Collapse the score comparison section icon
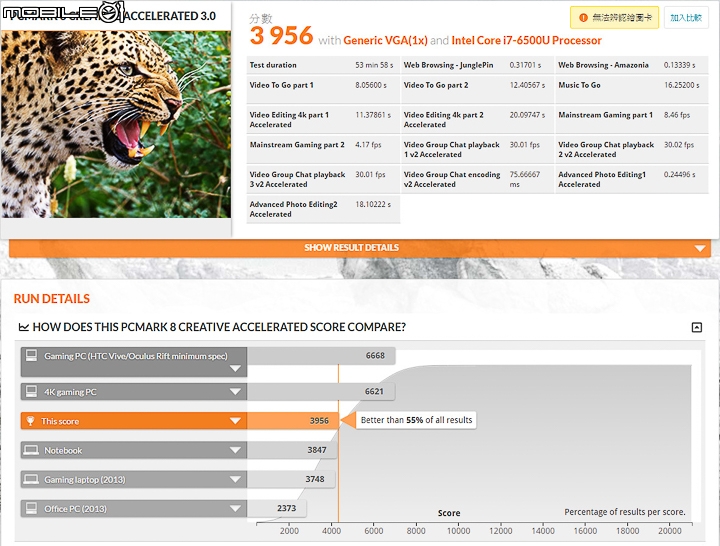 coord(697,327)
